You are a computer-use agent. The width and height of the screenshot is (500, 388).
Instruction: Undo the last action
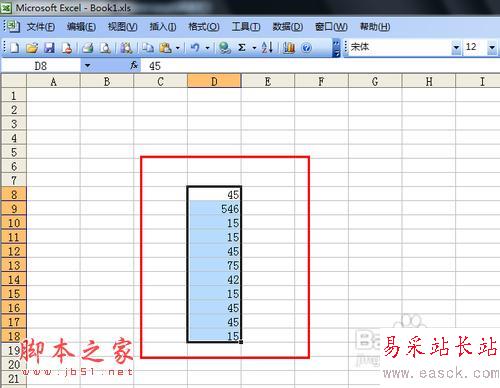(x=195, y=48)
